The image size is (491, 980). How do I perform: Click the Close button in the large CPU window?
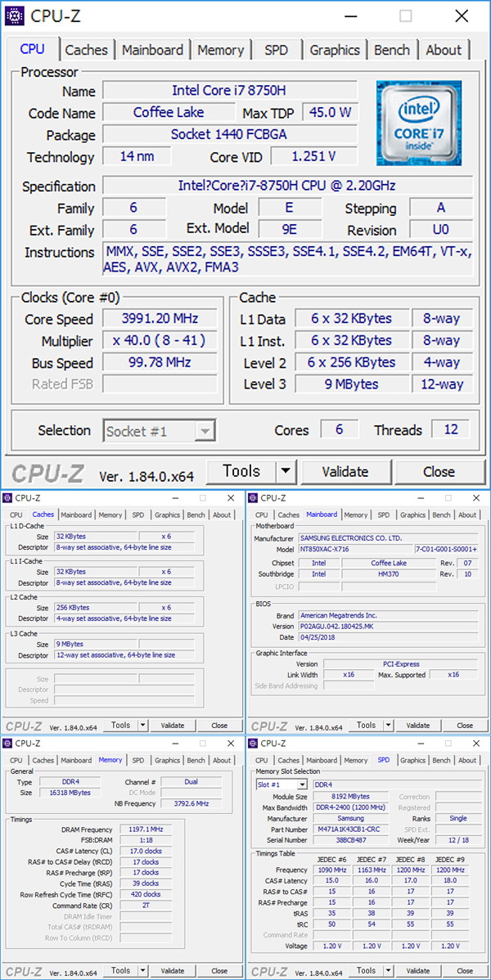pyautogui.click(x=439, y=471)
